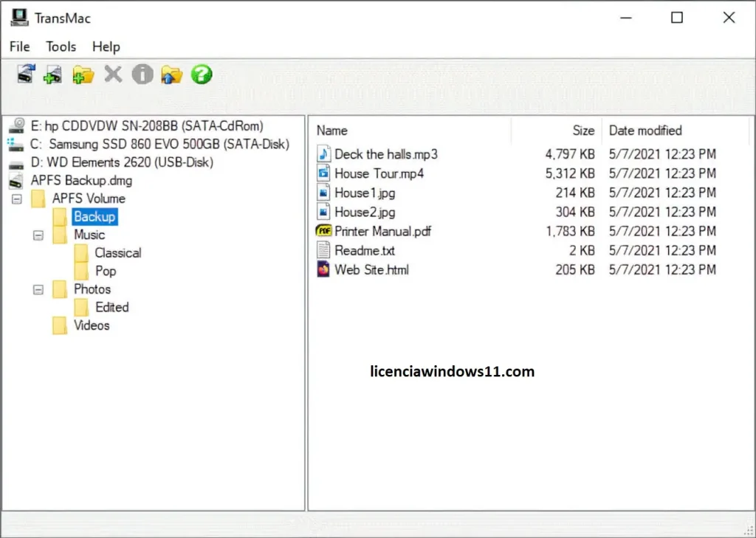The image size is (756, 538).
Task: Click the 4,797 KB size value
Action: point(570,154)
